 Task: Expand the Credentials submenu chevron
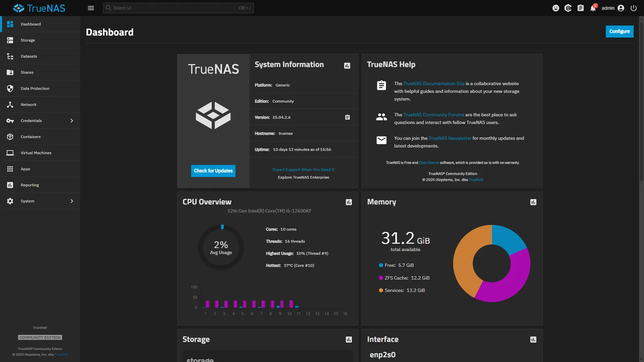72,121
